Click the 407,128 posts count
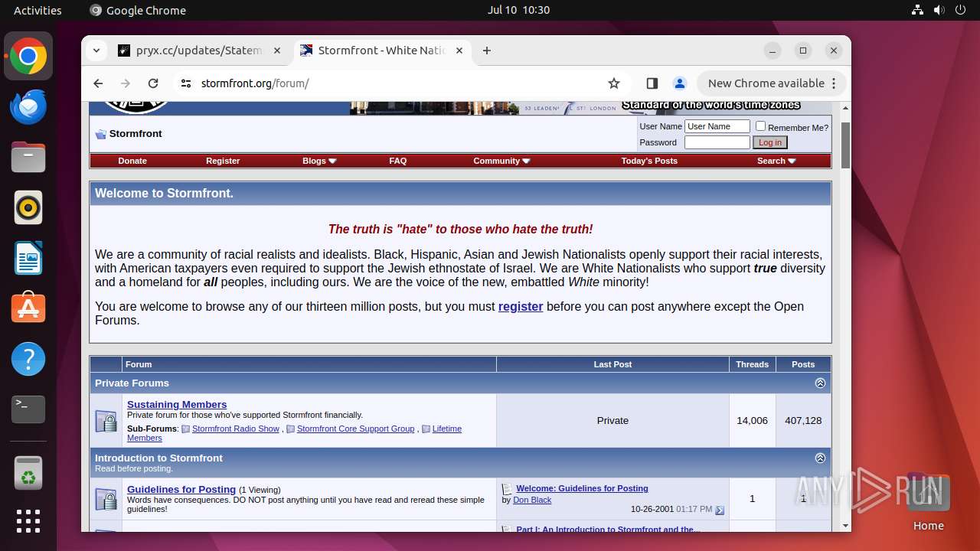980x551 pixels. [x=803, y=420]
